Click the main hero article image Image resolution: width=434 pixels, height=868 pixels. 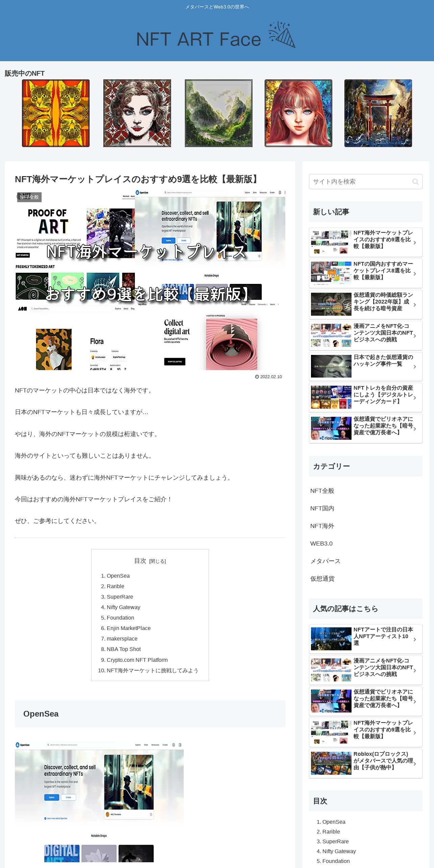click(150, 280)
